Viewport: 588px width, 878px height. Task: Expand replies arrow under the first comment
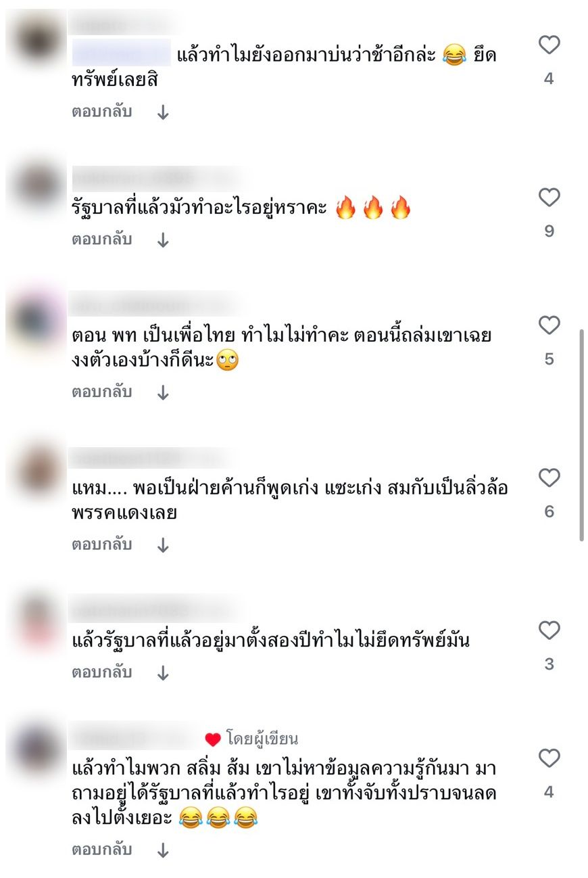(163, 113)
